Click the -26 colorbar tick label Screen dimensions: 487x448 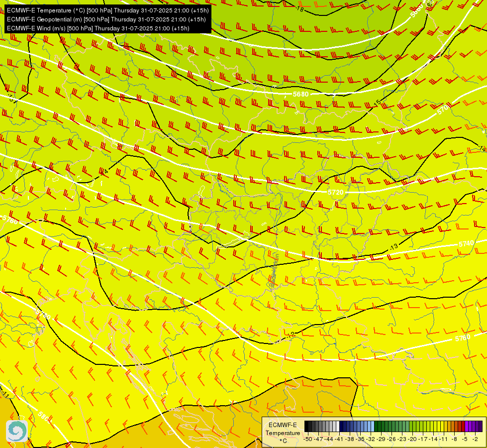(392, 439)
